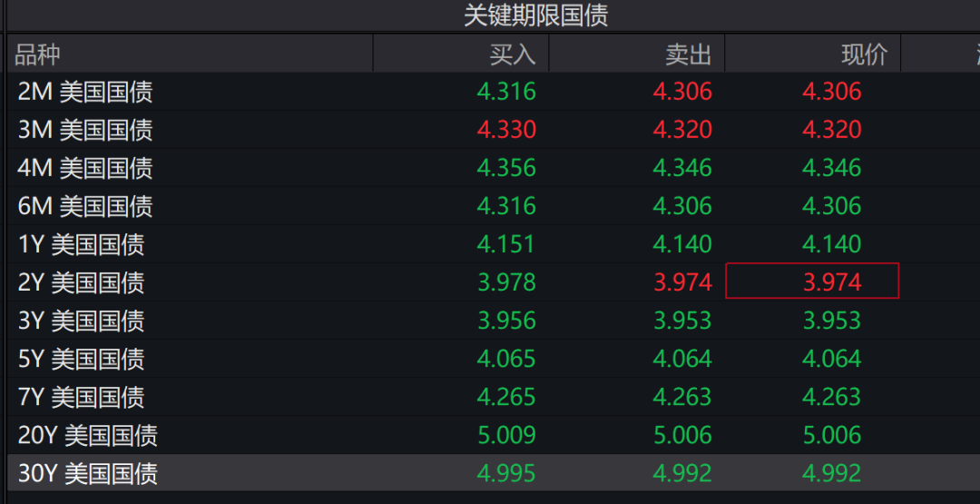The width and height of the screenshot is (980, 504).
Task: Select the 1Y 美国国债 instrument
Action: (81, 244)
